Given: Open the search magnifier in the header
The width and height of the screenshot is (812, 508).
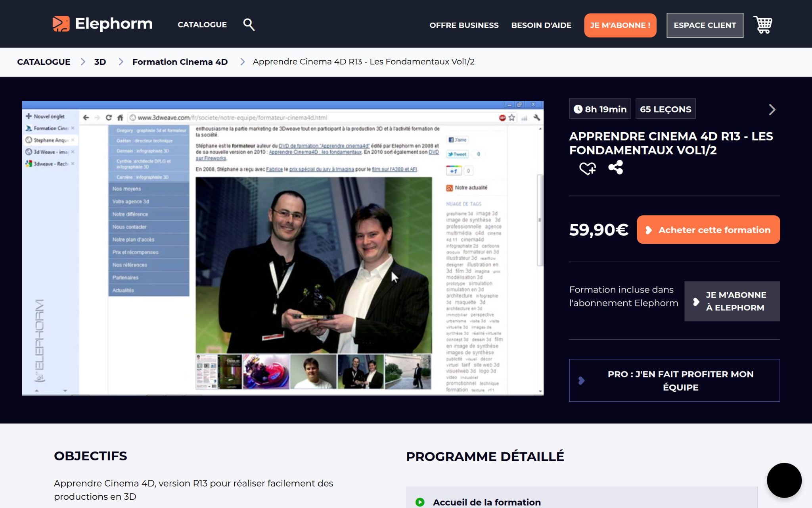Looking at the screenshot, I should pos(249,25).
